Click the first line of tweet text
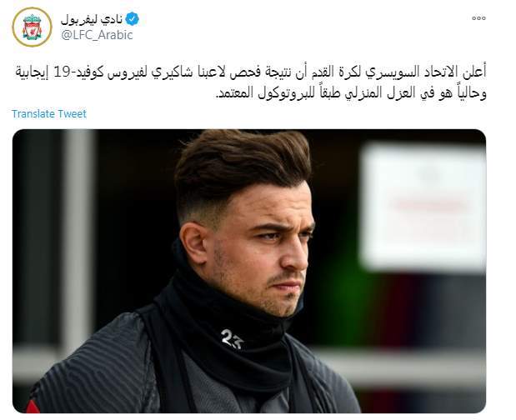516x420 pixels. 251,72
